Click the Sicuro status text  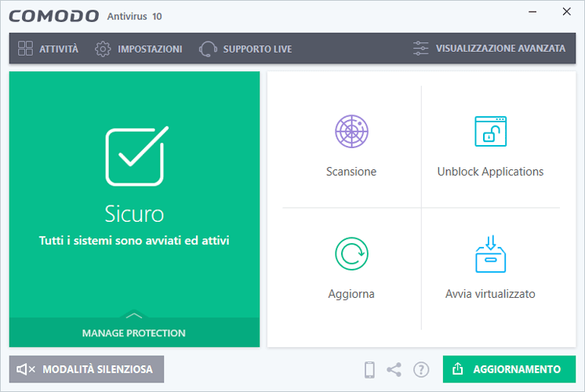pos(134,214)
